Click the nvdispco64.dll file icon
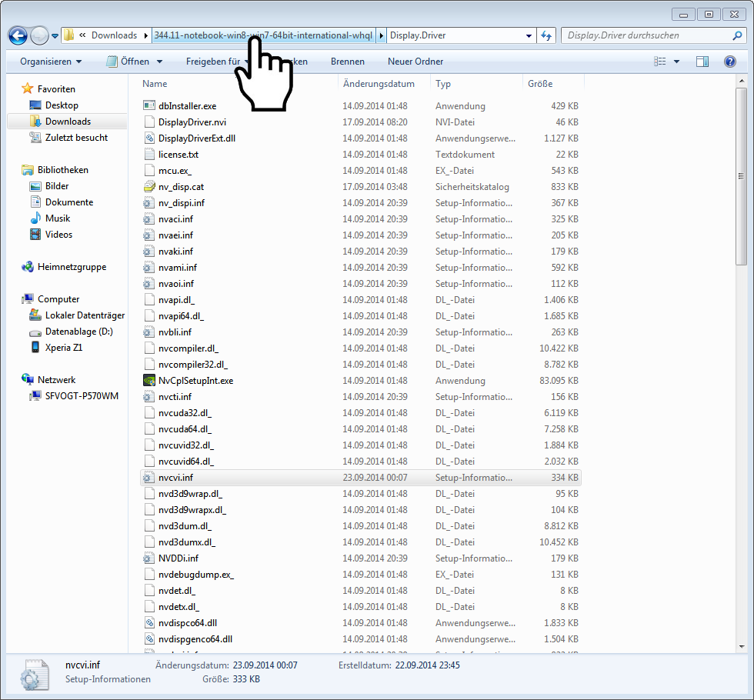Viewport: 754px width, 700px height. (x=149, y=622)
